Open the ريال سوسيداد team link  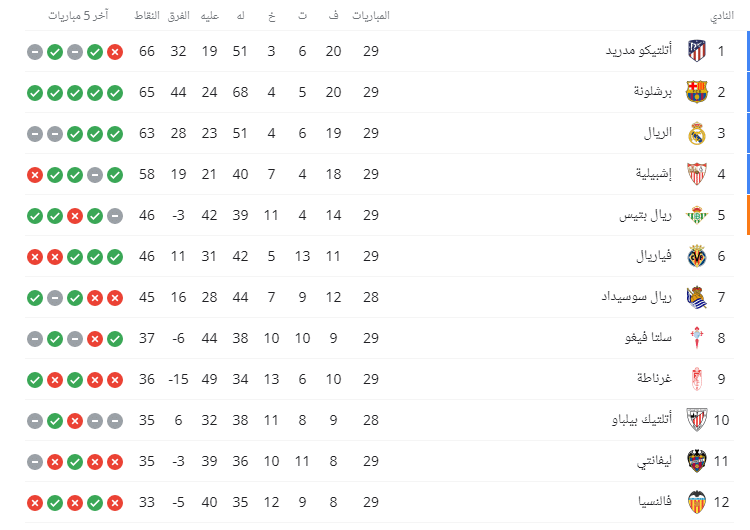pos(637,297)
